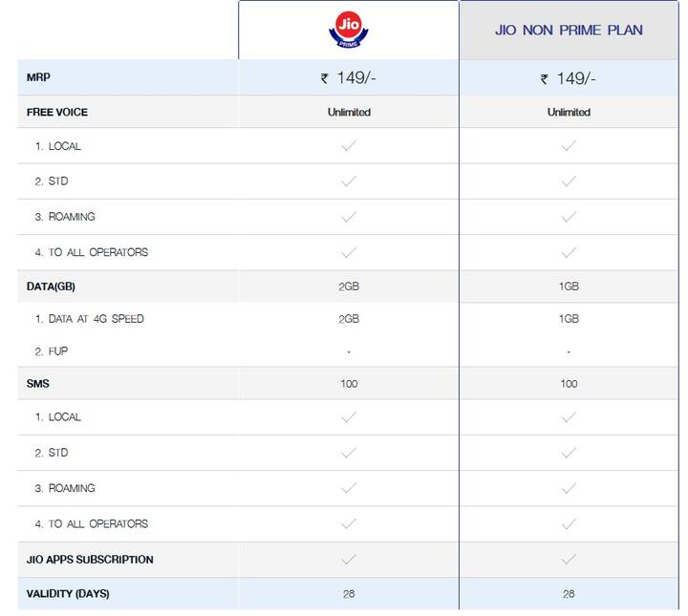Viewport: 688px width, 616px height.
Task: Click Prime checkmark for voice STD
Action: (349, 181)
